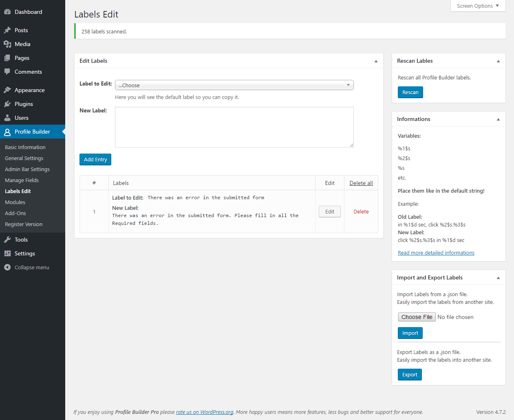Viewport: 514px width, 420px height.
Task: Open Dashboard menu item
Action: pyautogui.click(x=33, y=12)
